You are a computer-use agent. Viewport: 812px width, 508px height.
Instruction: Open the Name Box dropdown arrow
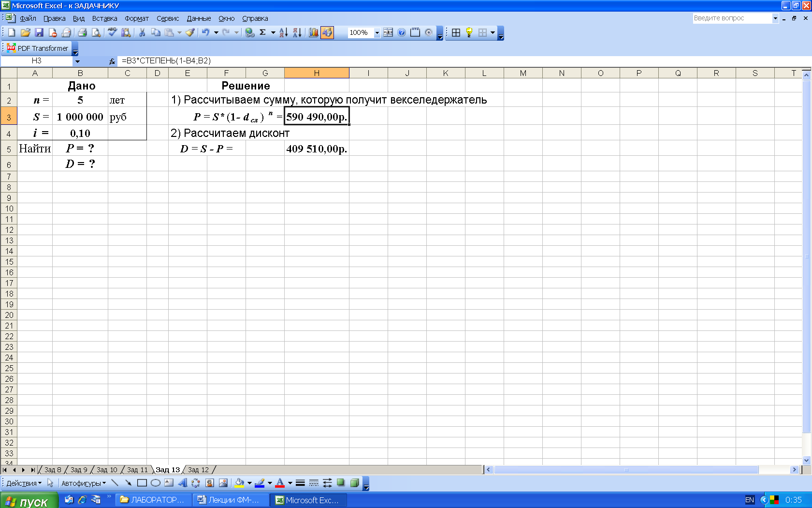click(x=77, y=61)
